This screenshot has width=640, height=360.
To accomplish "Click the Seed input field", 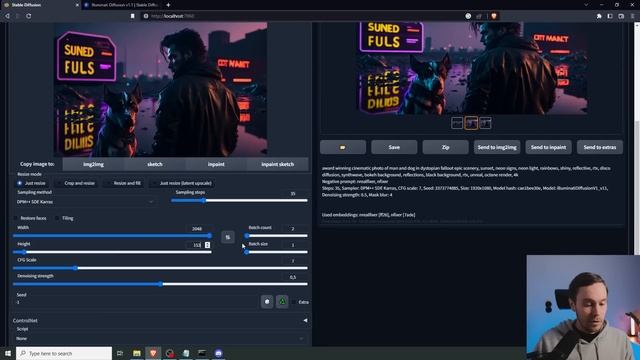I will click(x=136, y=302).
